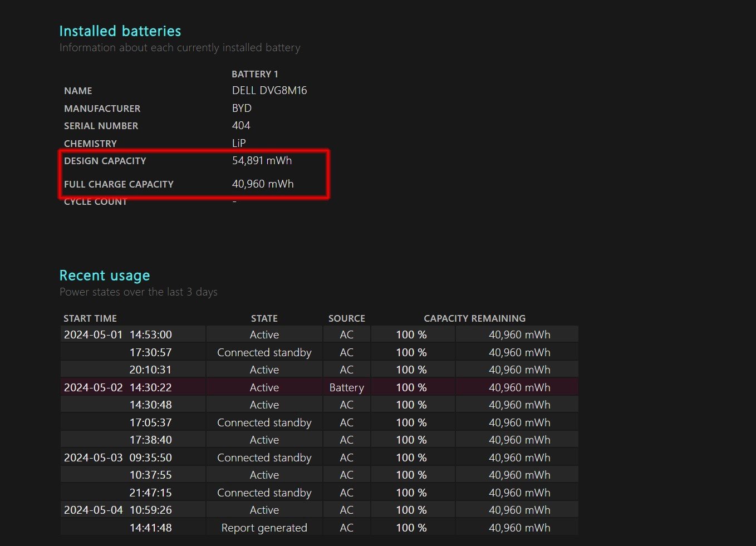This screenshot has height=546, width=756.
Task: Select the Report generated state cell
Action: point(264,528)
